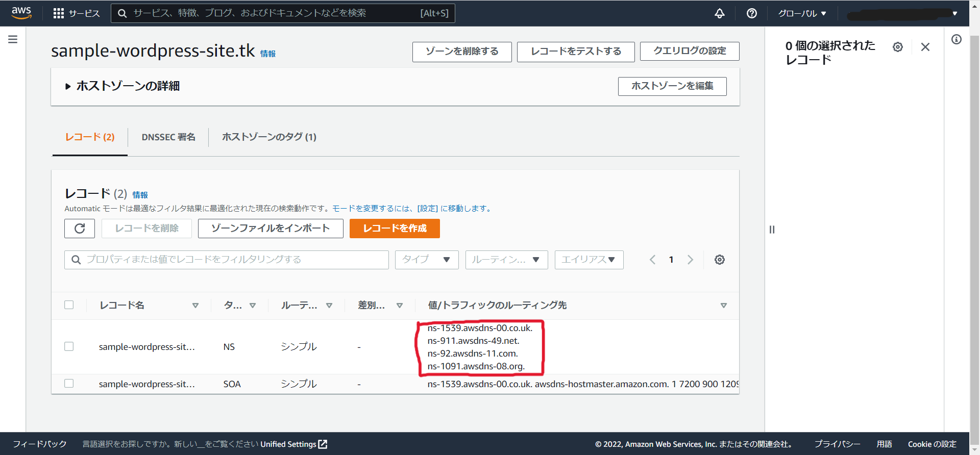The image size is (980, 455).
Task: Click ホストゾーンを編集 button
Action: point(672,86)
